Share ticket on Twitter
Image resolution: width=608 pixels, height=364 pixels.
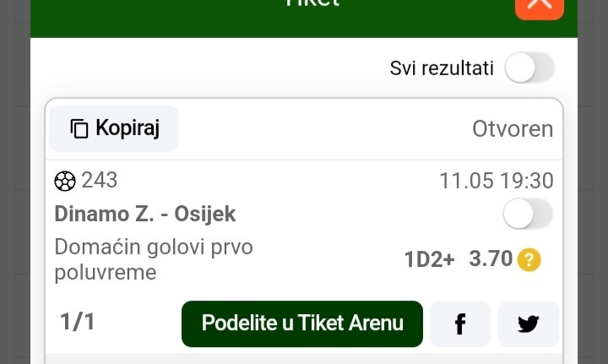tap(528, 323)
